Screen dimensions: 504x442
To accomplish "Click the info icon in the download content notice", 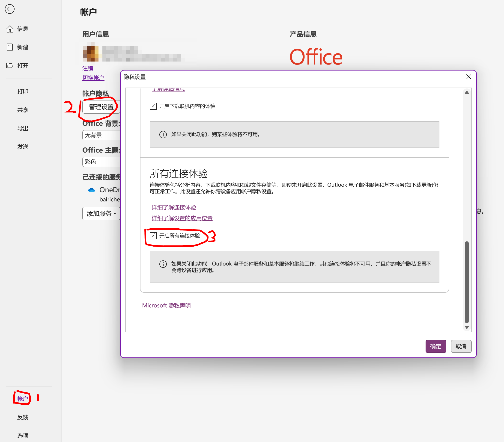I will [x=163, y=135].
